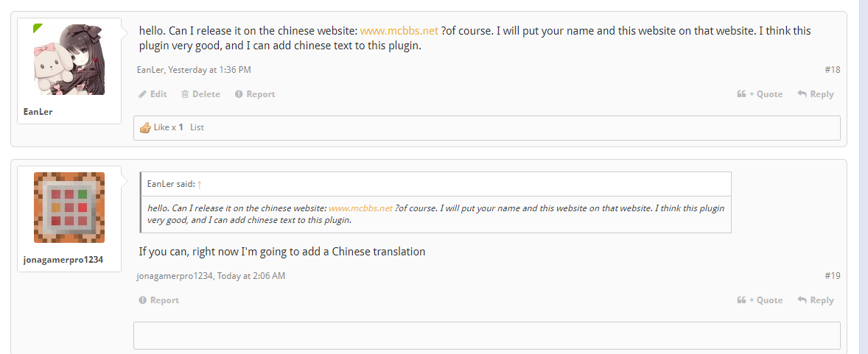
Task: Click the Report icon on post #19
Action: pos(143,300)
